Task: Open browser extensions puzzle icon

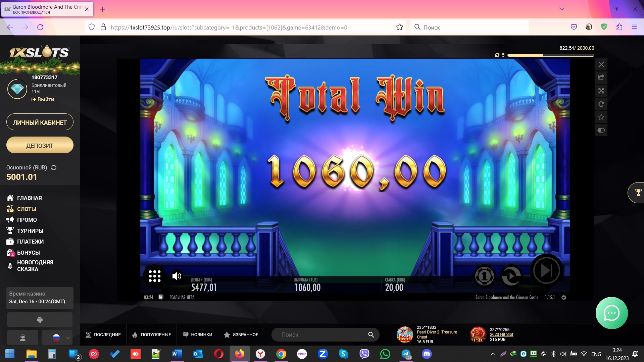Action: click(619, 27)
